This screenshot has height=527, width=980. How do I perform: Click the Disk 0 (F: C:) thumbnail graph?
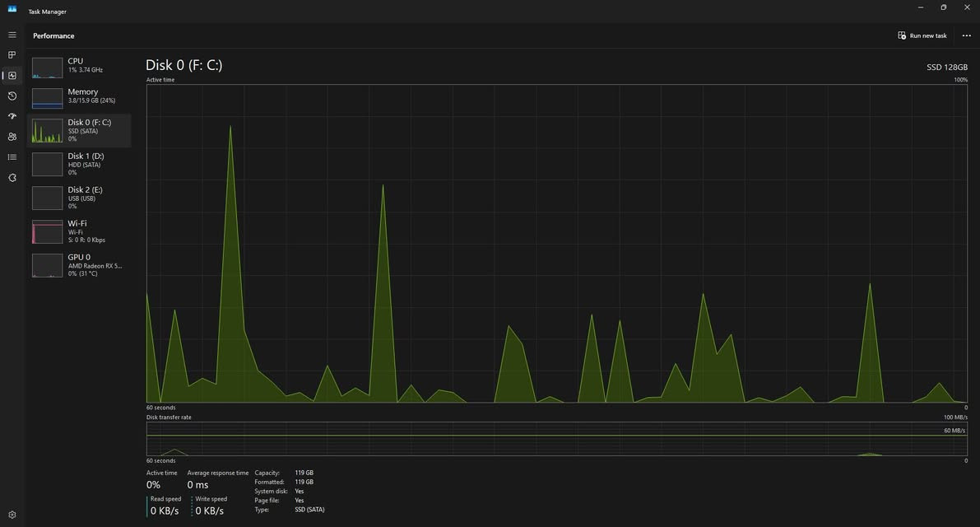click(x=47, y=131)
